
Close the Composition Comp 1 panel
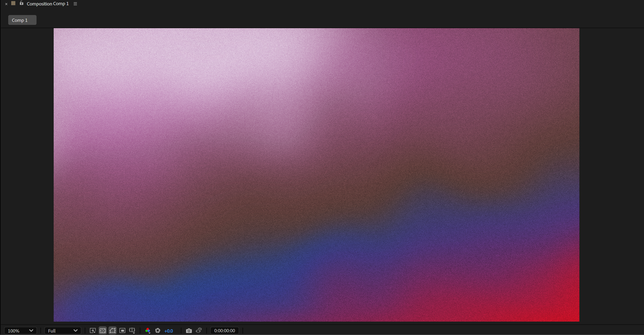click(6, 4)
